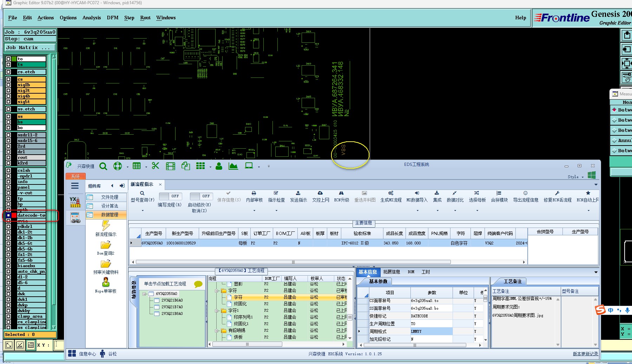Viewport: 632px width, 364px height.
Task: Open the Options menu in Graphic Editor
Action: [x=68, y=18]
